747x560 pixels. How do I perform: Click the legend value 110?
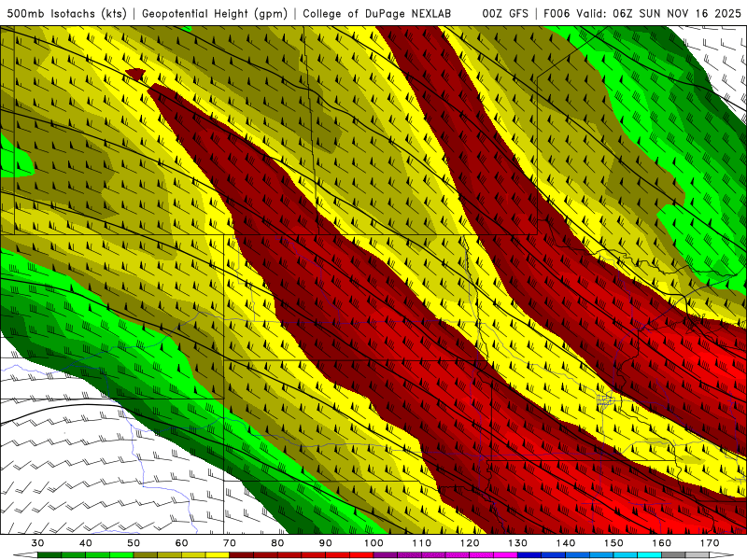(x=422, y=543)
